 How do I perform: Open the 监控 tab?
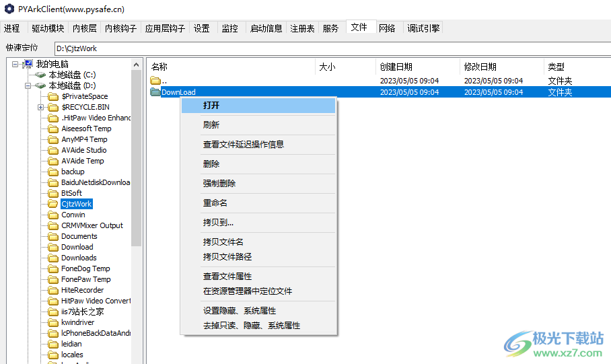(230, 28)
